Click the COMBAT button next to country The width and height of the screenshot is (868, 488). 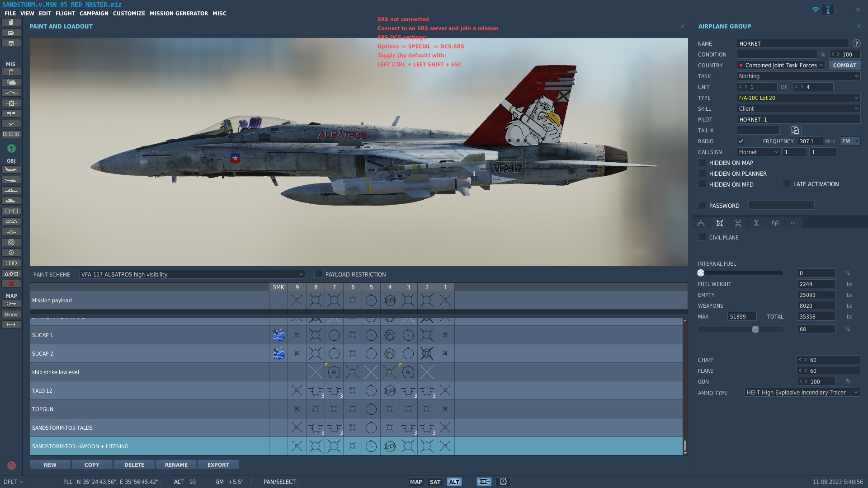[x=844, y=66]
